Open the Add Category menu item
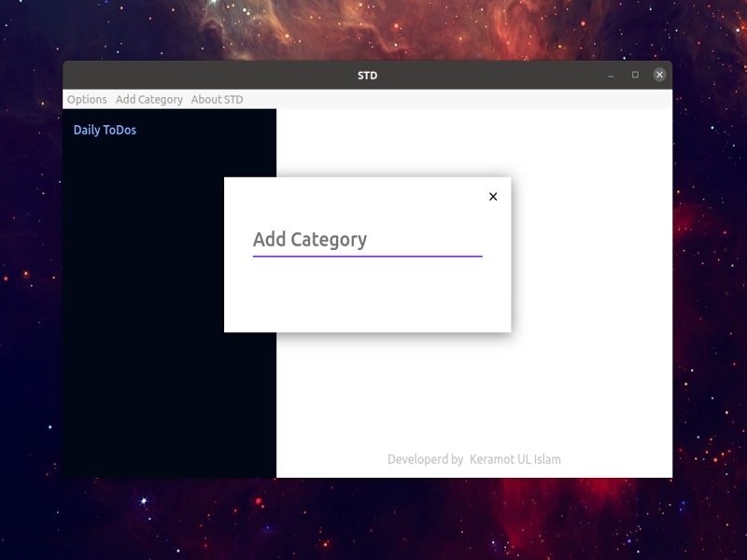747x560 pixels. coord(149,100)
